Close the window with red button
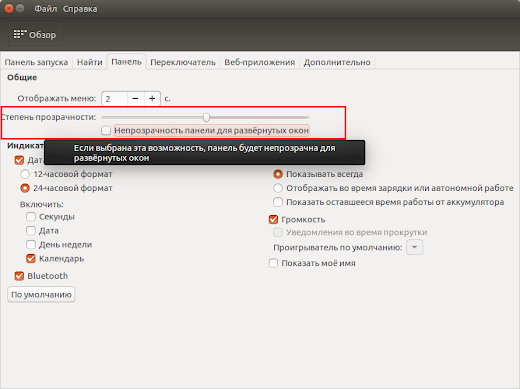 click(x=9, y=9)
